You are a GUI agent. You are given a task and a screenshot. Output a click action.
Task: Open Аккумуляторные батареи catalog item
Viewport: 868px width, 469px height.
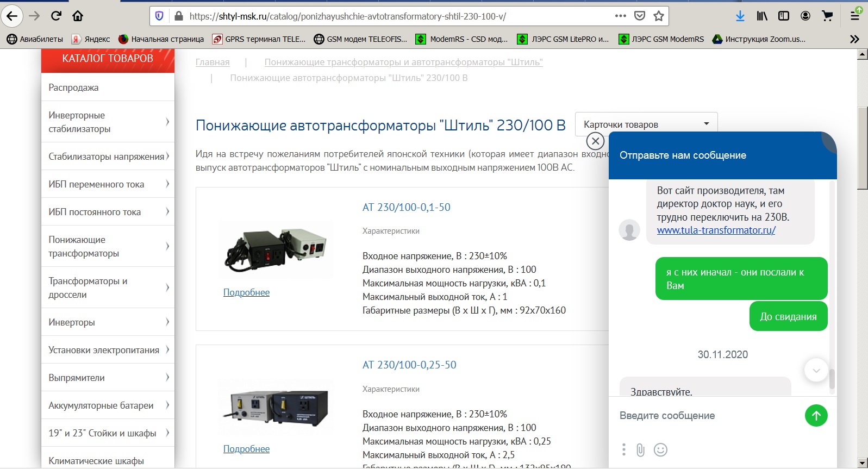(x=108, y=405)
